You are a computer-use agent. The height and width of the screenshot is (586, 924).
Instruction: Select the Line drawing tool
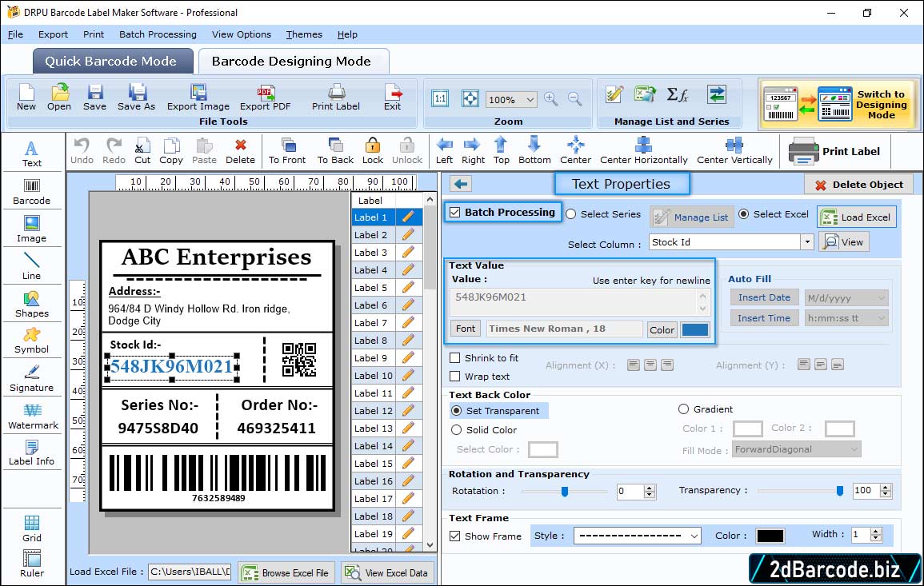pos(32,267)
